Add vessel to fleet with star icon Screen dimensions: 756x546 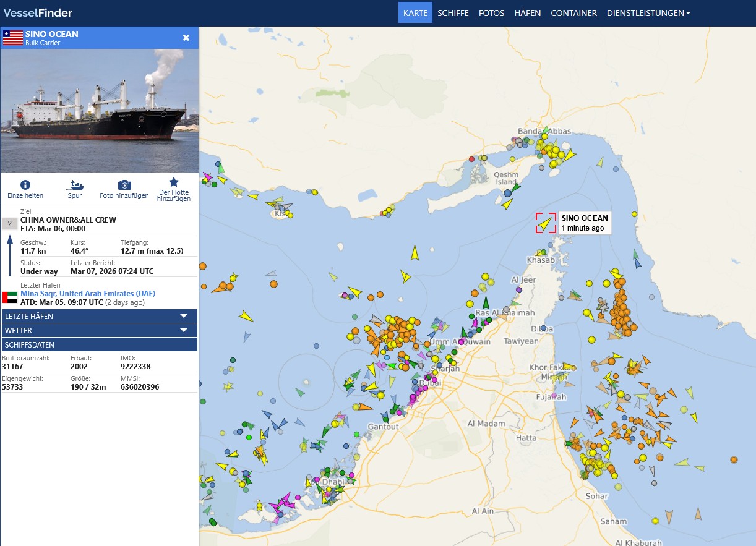(x=174, y=182)
